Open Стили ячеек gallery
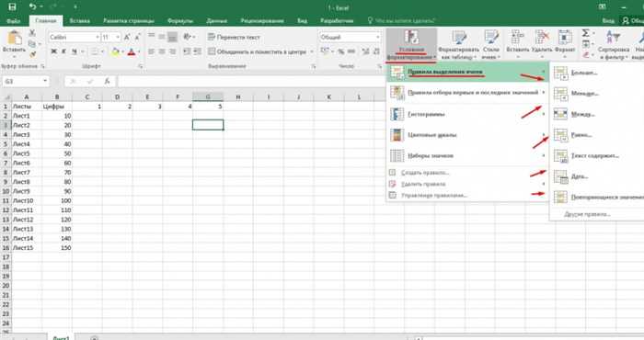Image resolution: width=644 pixels, height=340 pixels. coord(491,45)
